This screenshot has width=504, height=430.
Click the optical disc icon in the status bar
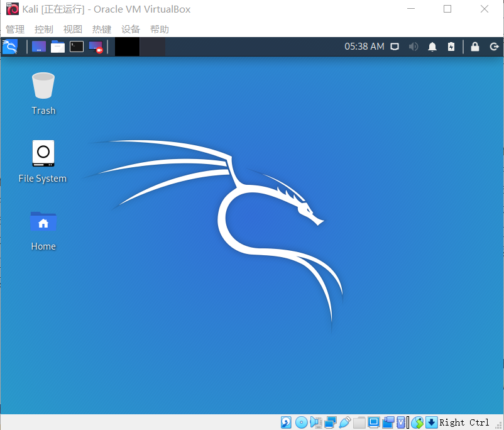(x=302, y=422)
